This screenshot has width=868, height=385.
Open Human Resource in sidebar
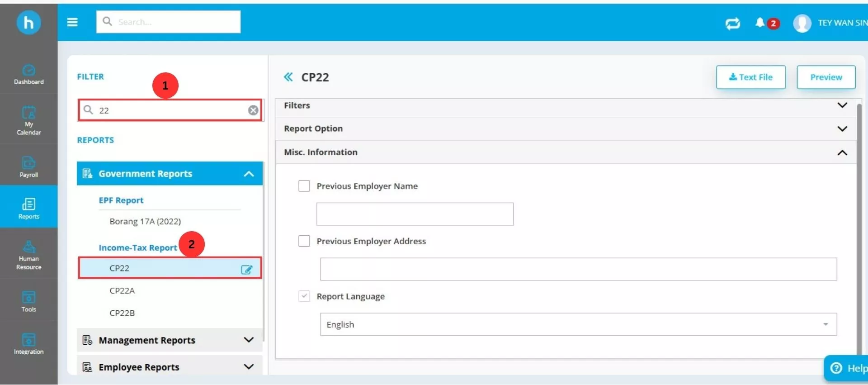(x=28, y=255)
